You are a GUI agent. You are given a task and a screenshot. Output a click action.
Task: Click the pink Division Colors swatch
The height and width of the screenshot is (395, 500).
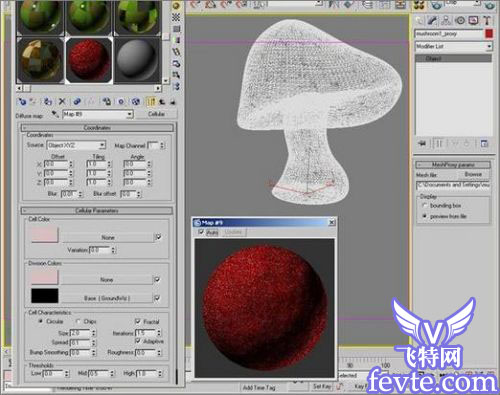pyautogui.click(x=44, y=277)
